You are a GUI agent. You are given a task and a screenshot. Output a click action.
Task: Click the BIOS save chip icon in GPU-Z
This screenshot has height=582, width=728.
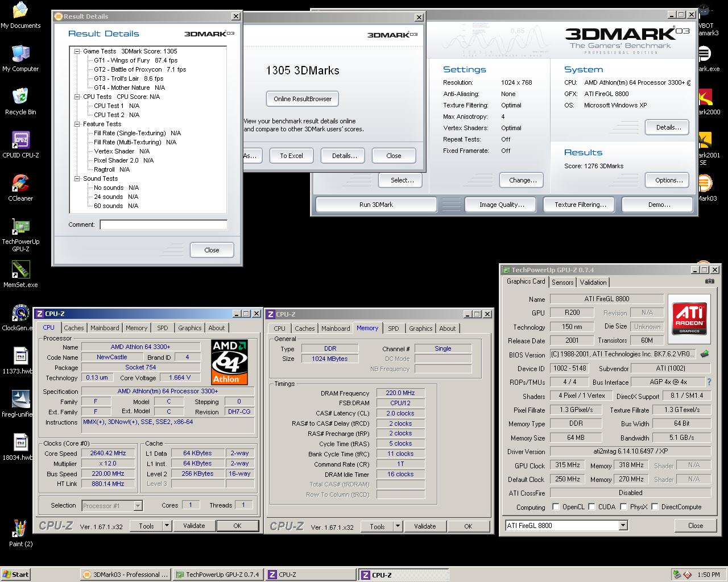pos(705,354)
